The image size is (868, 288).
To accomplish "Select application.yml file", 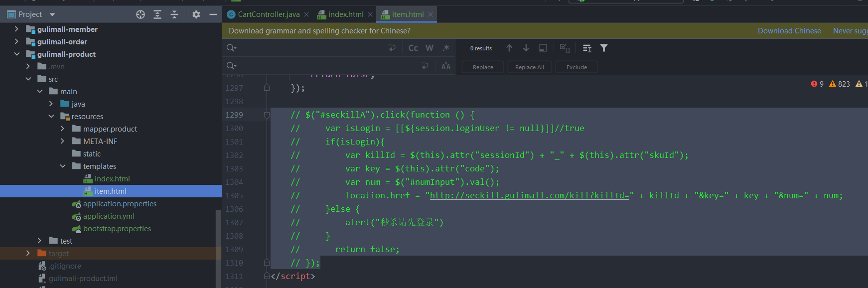I will (109, 216).
